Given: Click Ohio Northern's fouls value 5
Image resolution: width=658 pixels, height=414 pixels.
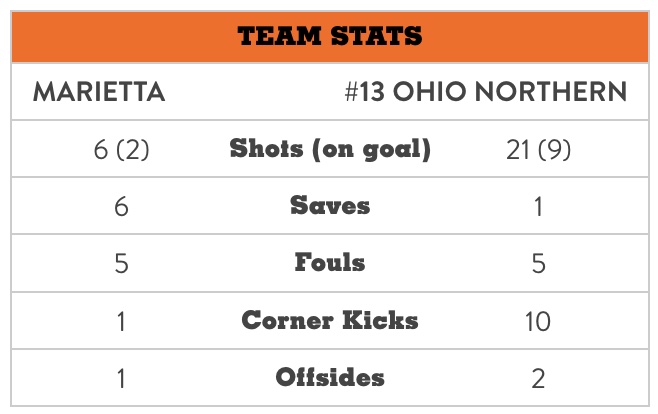Looking at the screenshot, I should tap(538, 263).
